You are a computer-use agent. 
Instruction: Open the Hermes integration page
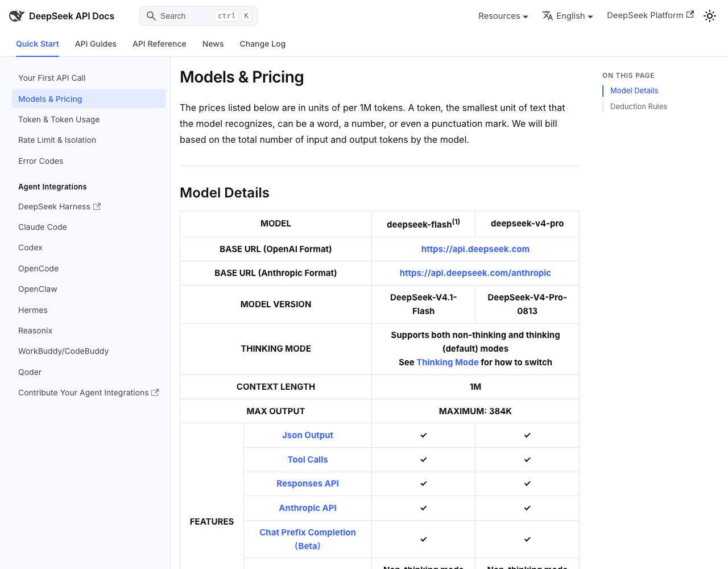89,310
